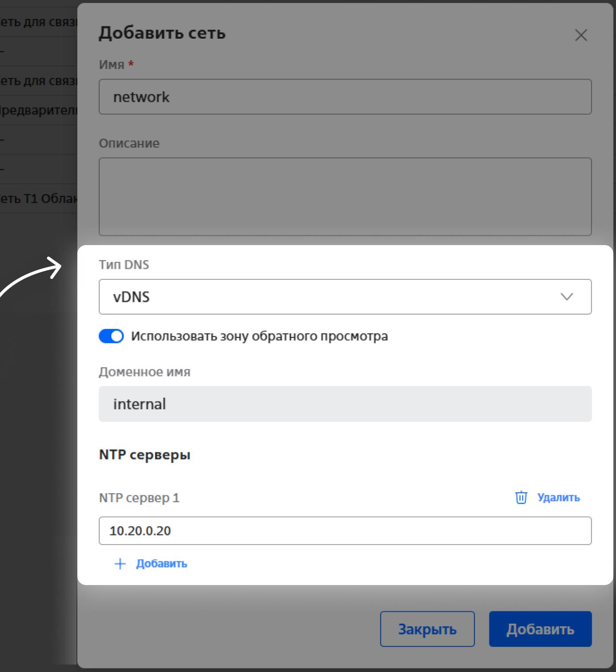Click the Имя field containing network
Viewport: 616px width, 672px height.
point(345,97)
